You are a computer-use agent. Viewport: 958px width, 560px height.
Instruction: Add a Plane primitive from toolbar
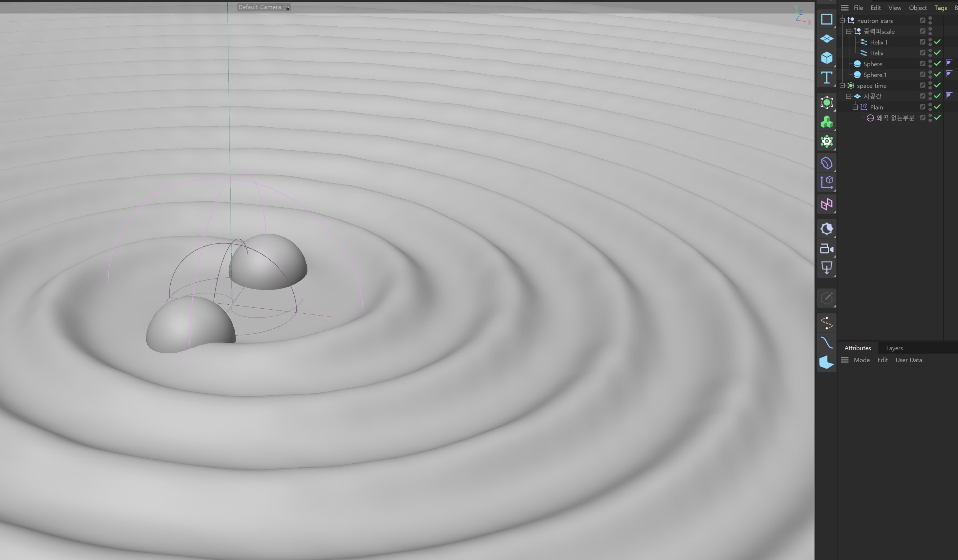click(826, 39)
